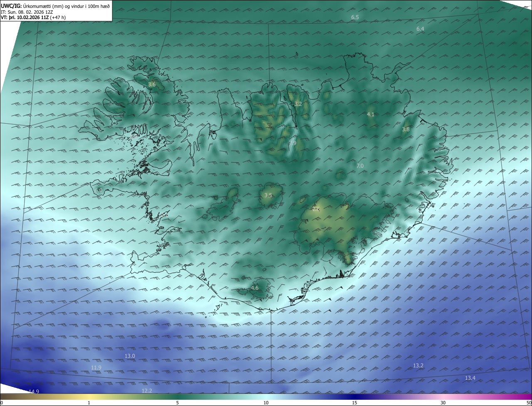
Task: Click the 30 tick label on the color scale
Action: pos(443,403)
